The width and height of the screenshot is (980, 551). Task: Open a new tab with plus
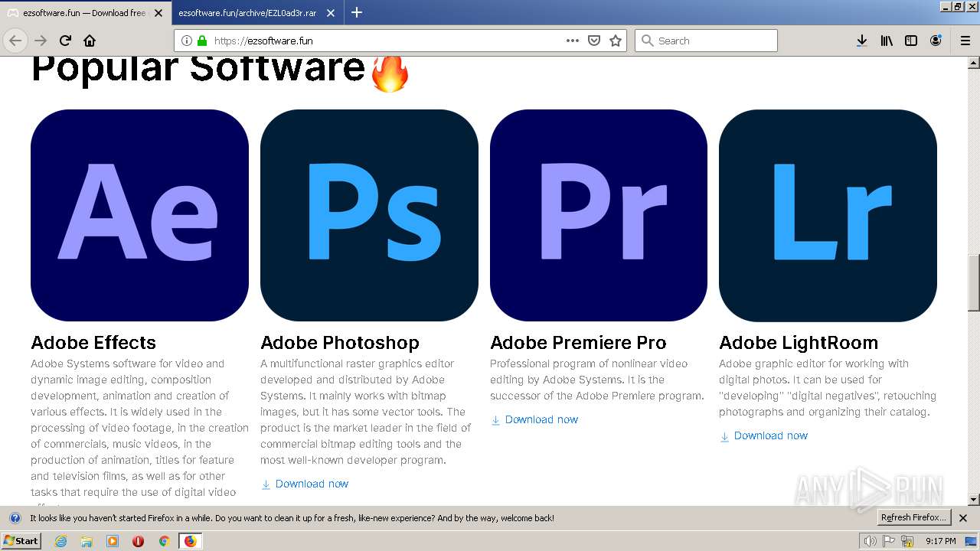coord(357,12)
